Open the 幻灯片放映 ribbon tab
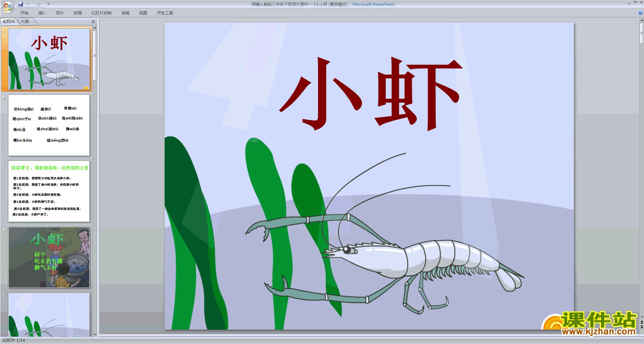 (102, 13)
